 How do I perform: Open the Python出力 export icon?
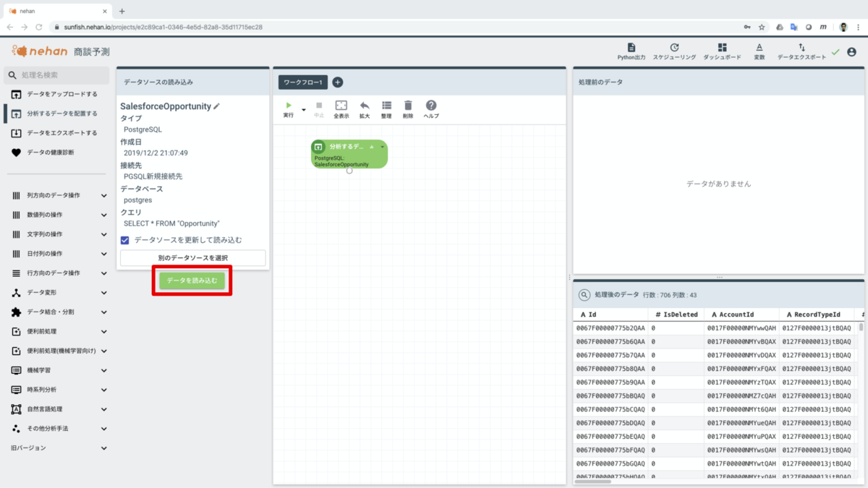pyautogui.click(x=631, y=51)
